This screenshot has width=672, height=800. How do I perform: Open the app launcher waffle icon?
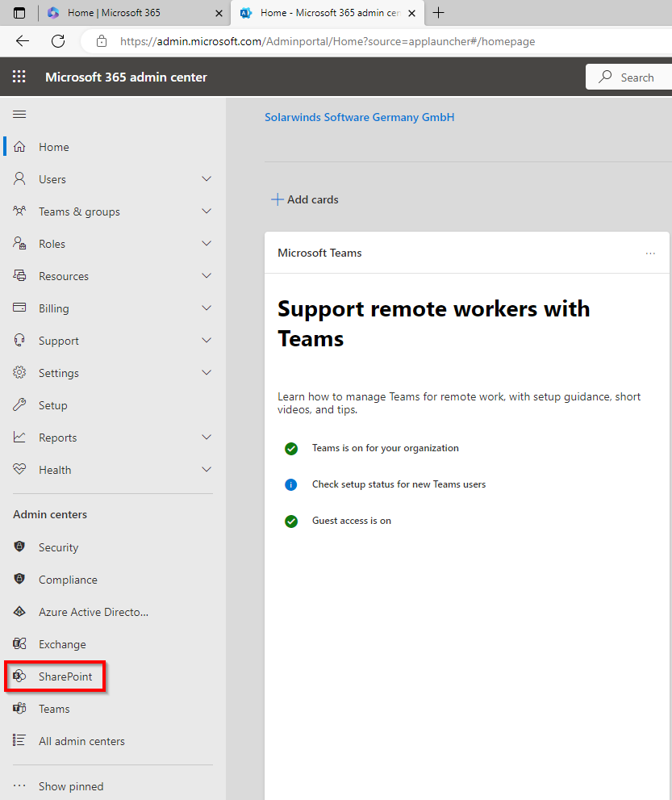click(19, 77)
